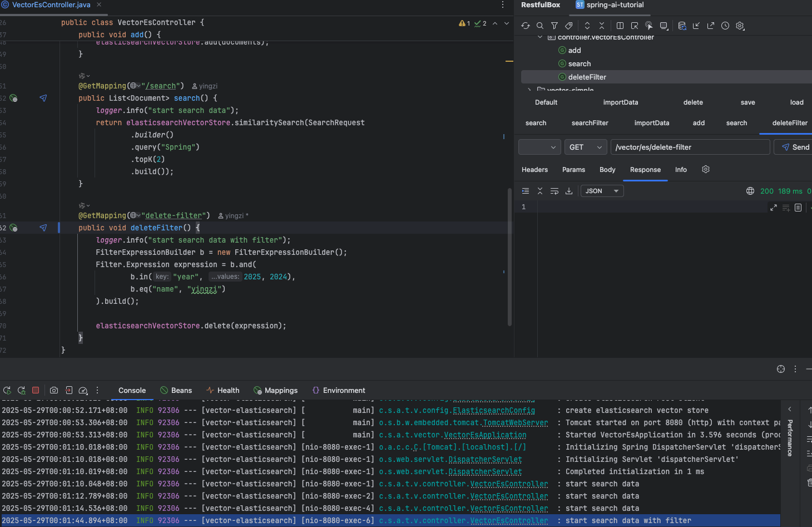This screenshot has height=527, width=812.
Task: Toggle soft-wrap in response toolbar
Action: coord(554,191)
